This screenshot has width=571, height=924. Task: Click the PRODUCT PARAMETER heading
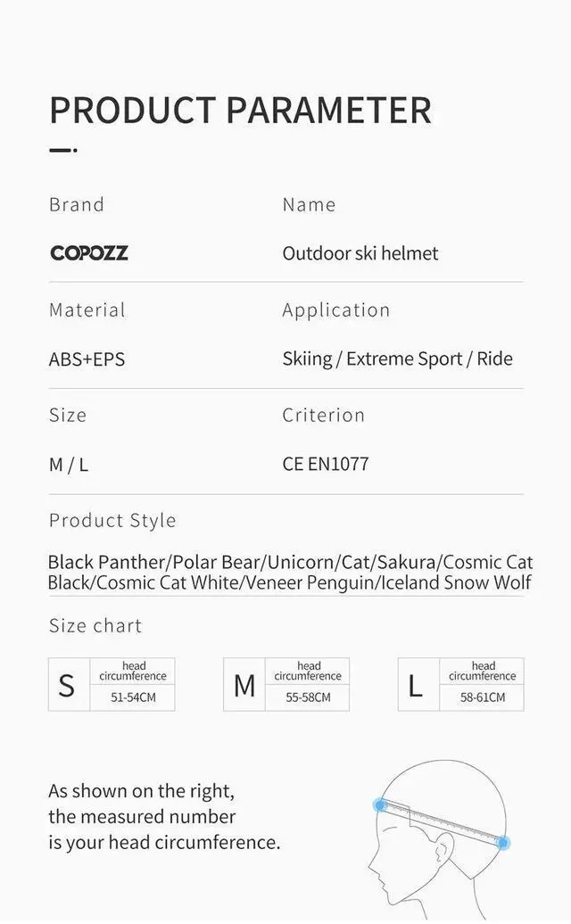pos(240,111)
